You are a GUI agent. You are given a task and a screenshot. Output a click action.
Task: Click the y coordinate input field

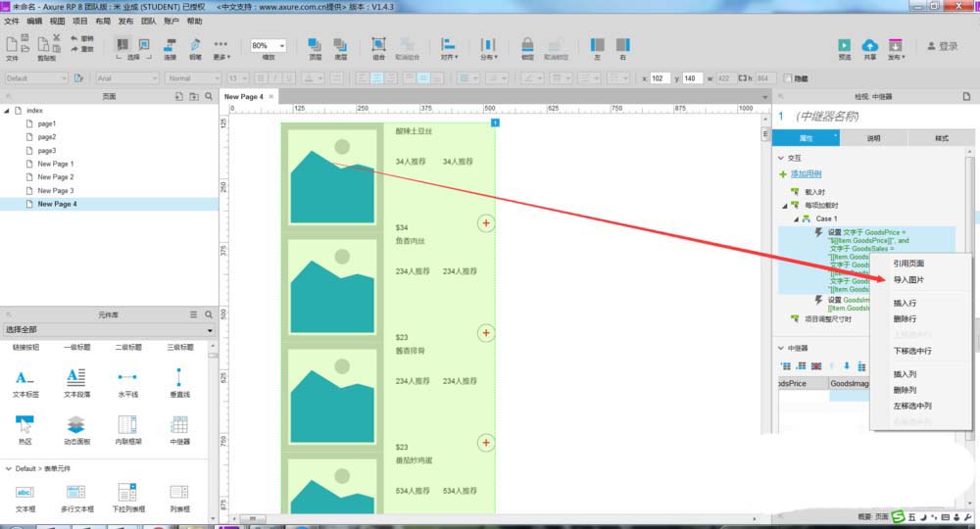pyautogui.click(x=692, y=78)
